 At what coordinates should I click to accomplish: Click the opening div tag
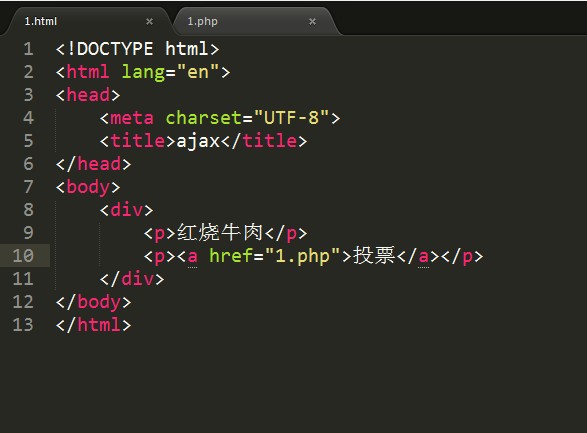point(127,210)
